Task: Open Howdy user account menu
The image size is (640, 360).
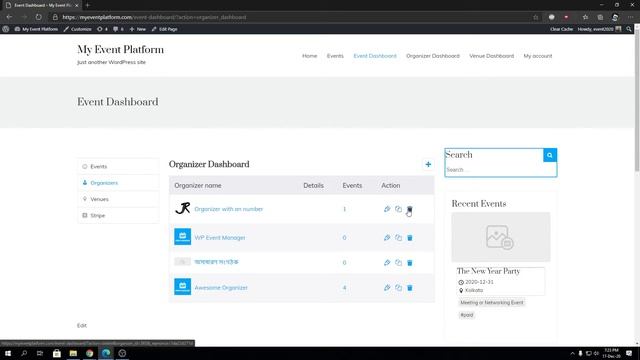Action: (x=599, y=29)
